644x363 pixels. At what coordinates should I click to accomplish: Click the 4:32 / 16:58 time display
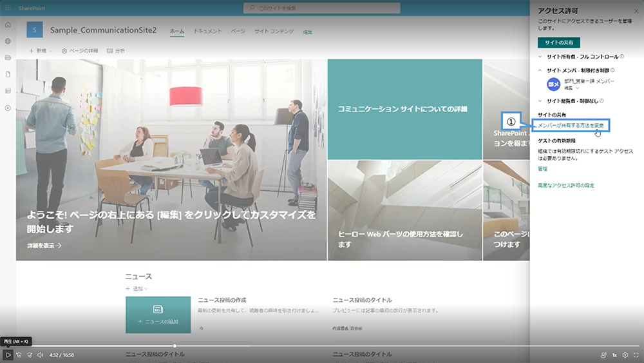coord(62,355)
